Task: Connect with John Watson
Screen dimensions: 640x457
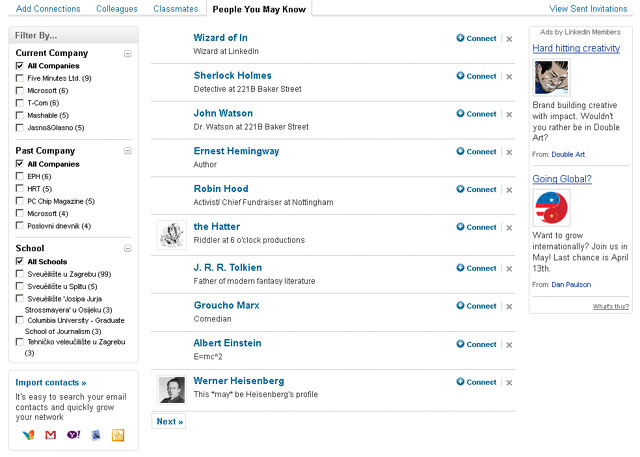Action: (476, 113)
